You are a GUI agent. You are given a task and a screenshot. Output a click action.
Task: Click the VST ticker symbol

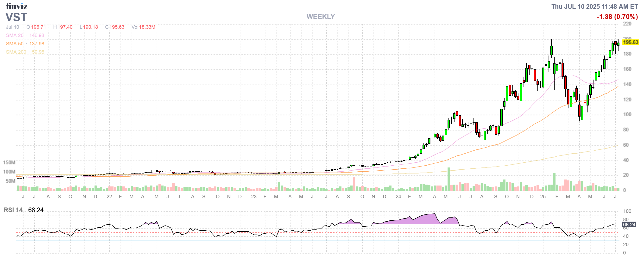[16, 17]
